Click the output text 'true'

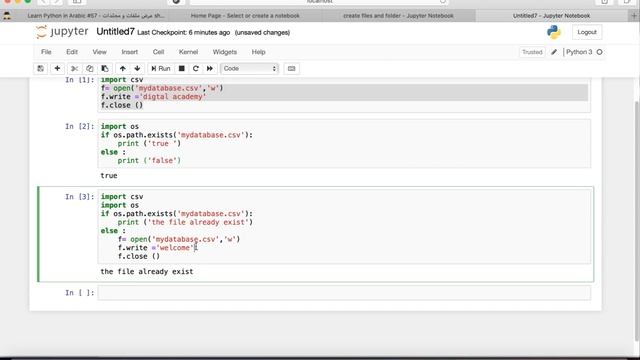click(109, 176)
